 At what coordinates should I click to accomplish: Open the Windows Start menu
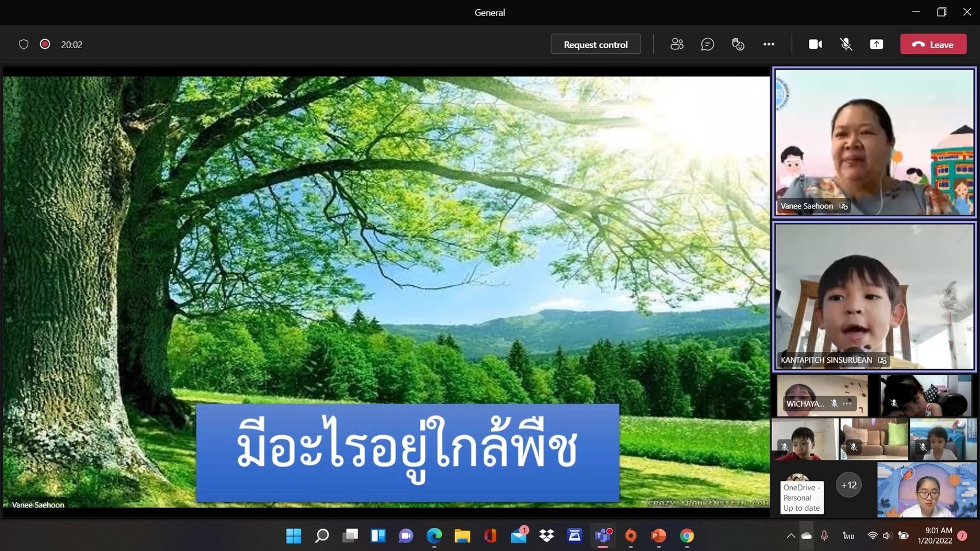[x=294, y=536]
